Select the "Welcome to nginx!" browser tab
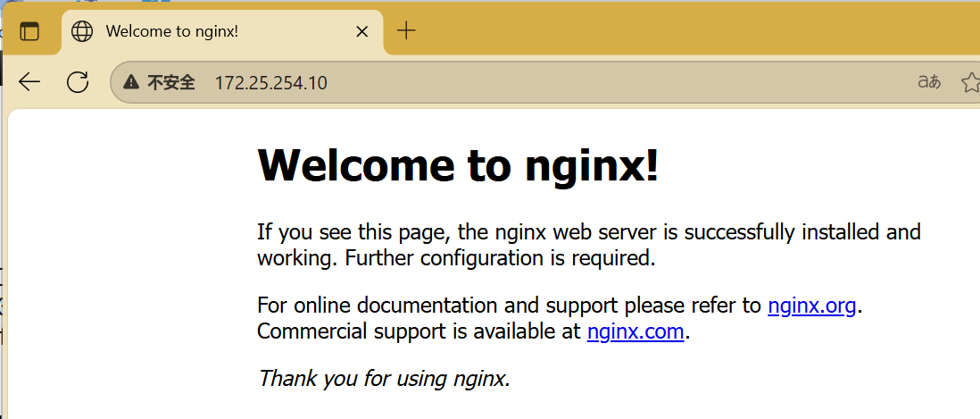 pyautogui.click(x=222, y=32)
